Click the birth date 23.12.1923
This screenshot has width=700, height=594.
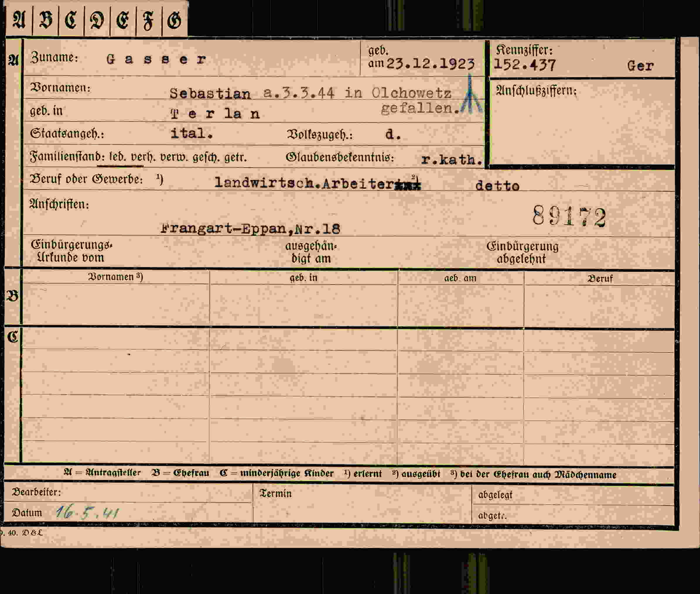point(430,63)
